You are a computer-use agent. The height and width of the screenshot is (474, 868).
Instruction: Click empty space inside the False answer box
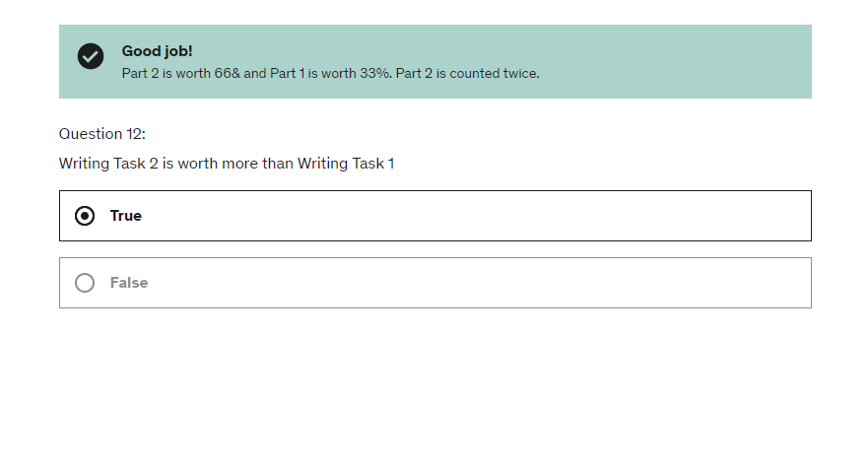point(493,283)
